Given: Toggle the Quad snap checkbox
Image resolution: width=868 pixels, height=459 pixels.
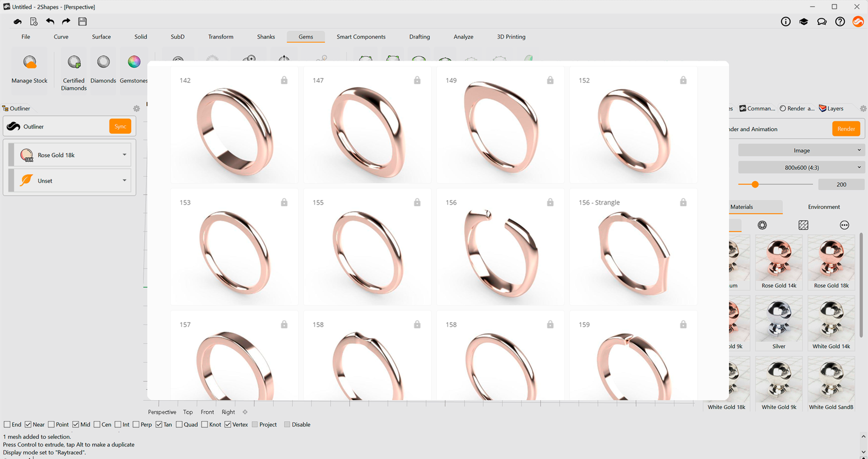Looking at the screenshot, I should click(179, 424).
